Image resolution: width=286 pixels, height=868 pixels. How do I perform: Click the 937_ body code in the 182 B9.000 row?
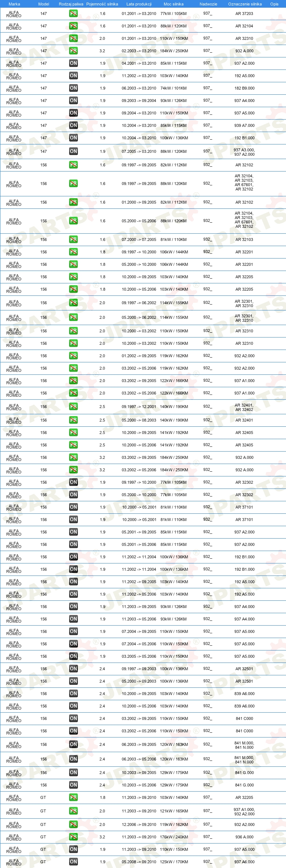207,88
